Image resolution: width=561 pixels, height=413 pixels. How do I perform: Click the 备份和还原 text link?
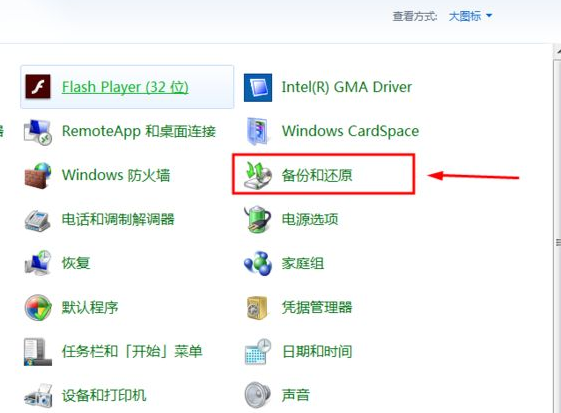[x=317, y=175]
